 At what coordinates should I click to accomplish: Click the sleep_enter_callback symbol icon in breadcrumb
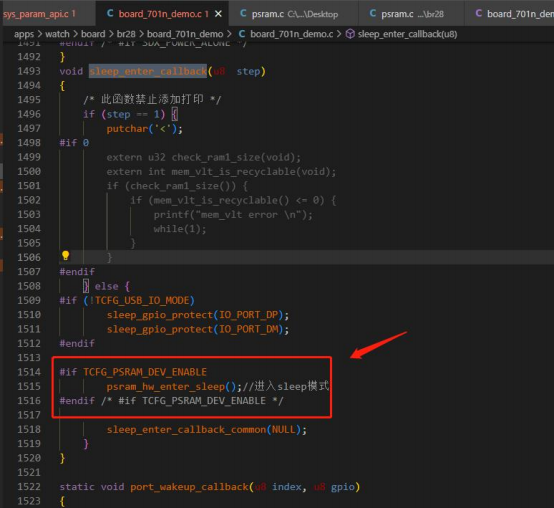pyautogui.click(x=350, y=34)
